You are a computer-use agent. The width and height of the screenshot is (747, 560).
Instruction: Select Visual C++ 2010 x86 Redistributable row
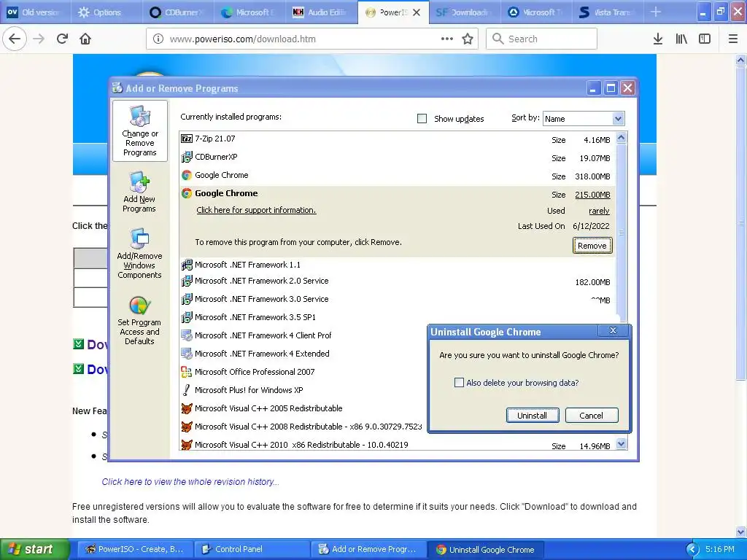point(398,445)
